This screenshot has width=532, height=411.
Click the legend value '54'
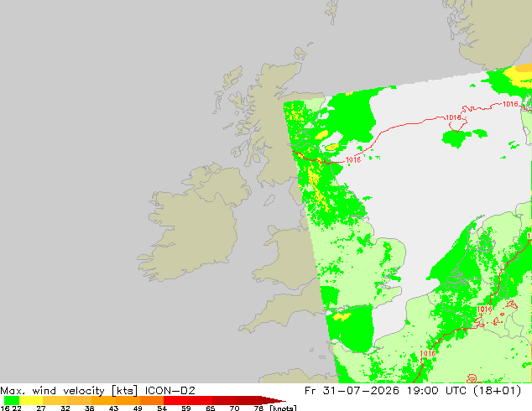coord(162,408)
